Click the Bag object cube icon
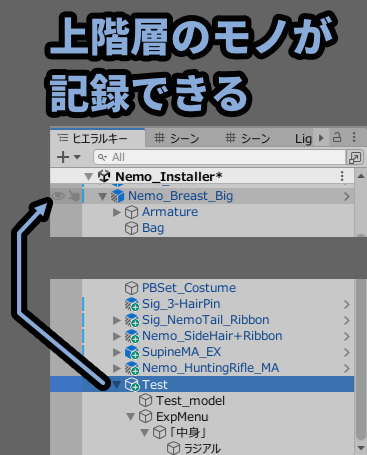 coord(131,228)
